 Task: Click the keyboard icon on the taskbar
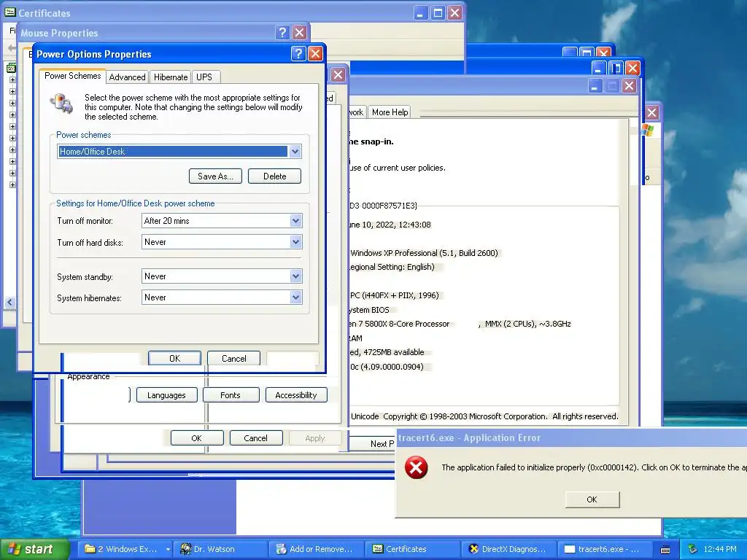tap(665, 550)
